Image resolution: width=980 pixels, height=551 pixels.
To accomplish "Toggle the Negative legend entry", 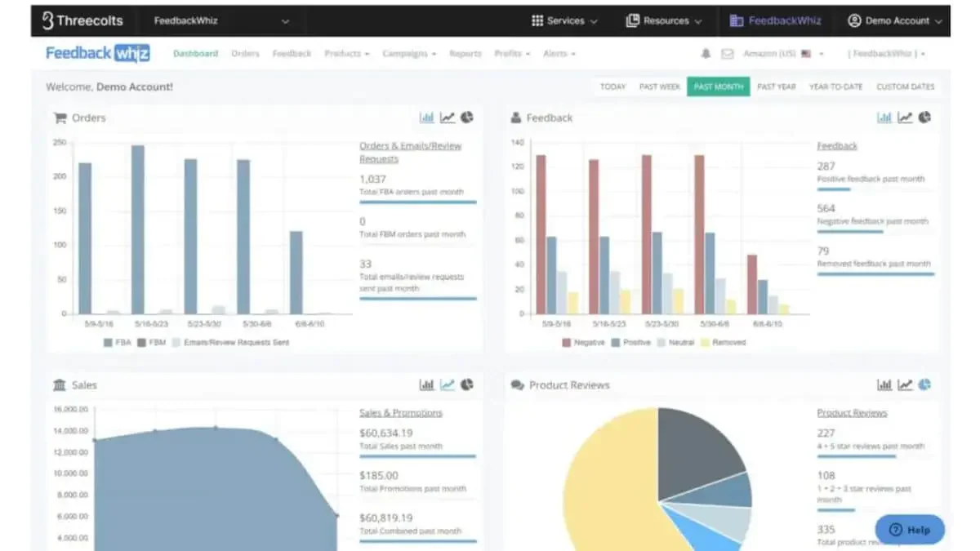I will point(583,342).
